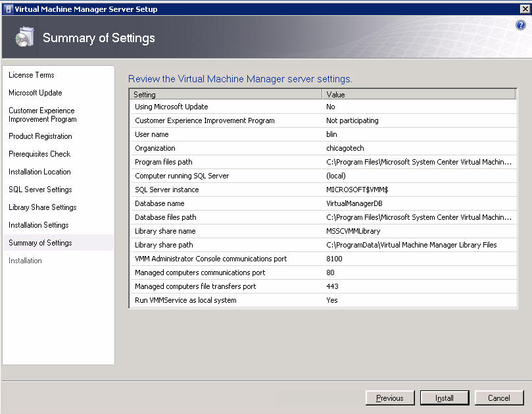Select the Computer running SQL Server row
The image size is (532, 414).
point(324,176)
